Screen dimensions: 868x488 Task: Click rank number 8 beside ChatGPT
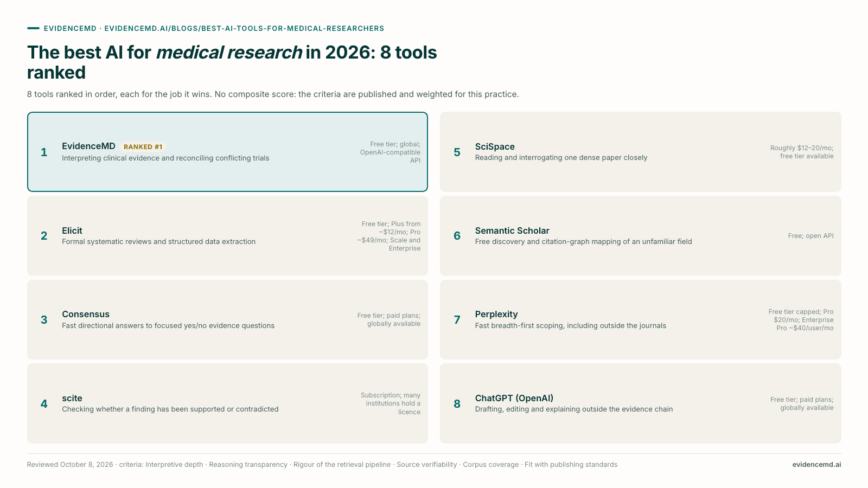[x=457, y=404]
